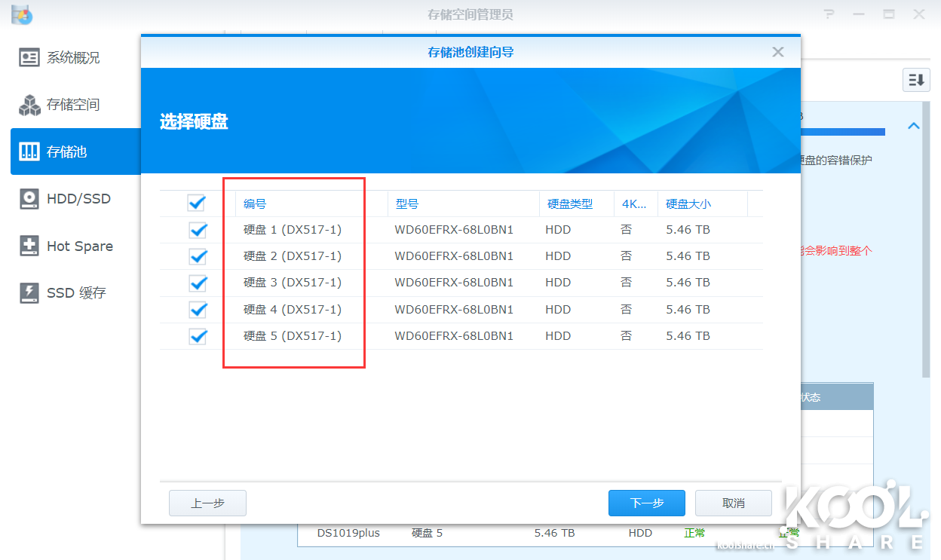
Task: Click the SSD 缓存 lightning icon
Action: click(x=29, y=292)
